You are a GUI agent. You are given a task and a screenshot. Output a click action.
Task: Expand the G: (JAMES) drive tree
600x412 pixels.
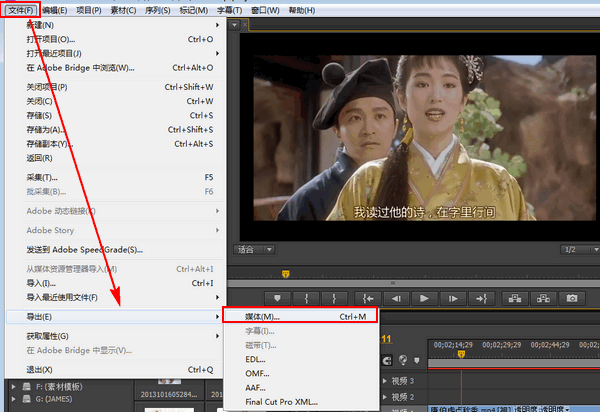(13, 399)
